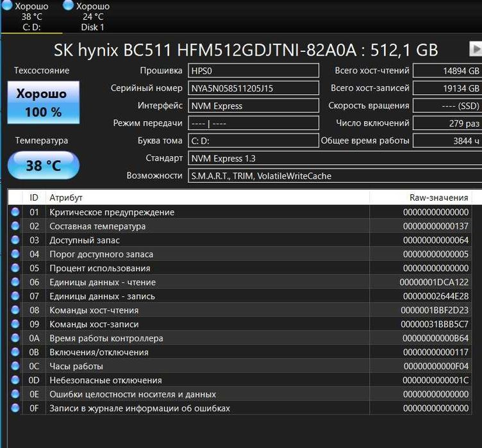Click the Возможности field with S.M.A.R.T., TRIM
This screenshot has height=448, width=482.
click(335, 176)
